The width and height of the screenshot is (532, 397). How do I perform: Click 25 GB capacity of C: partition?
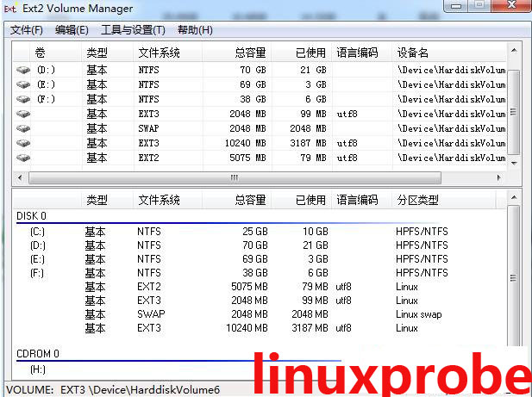(255, 232)
